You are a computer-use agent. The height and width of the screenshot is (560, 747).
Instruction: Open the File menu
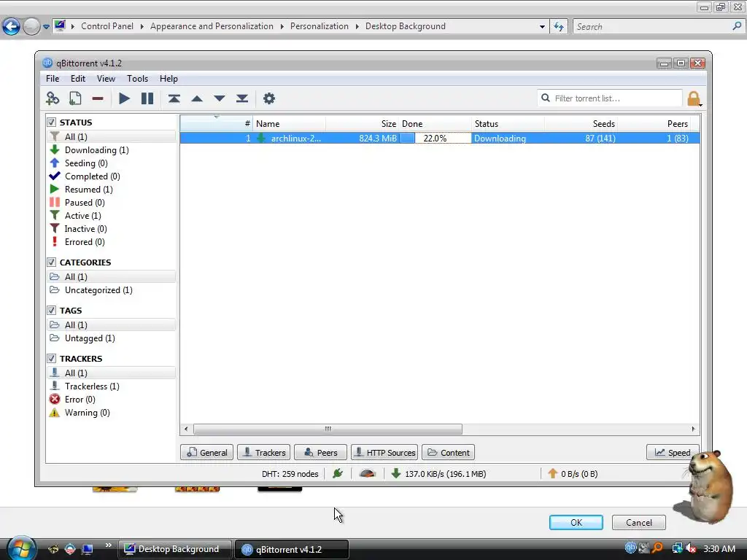(53, 79)
